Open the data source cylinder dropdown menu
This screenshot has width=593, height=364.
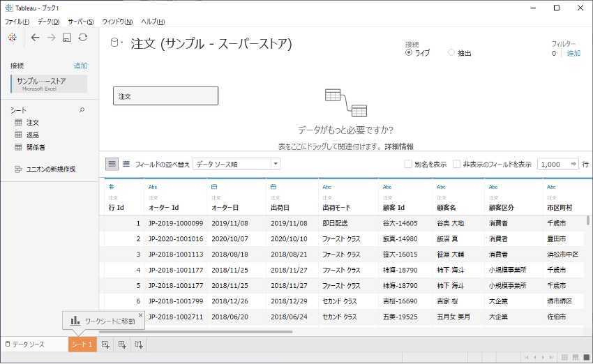coord(117,43)
